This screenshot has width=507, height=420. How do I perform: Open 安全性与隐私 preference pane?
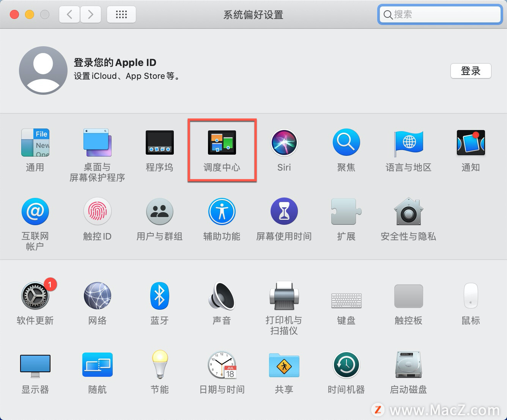[408, 212]
